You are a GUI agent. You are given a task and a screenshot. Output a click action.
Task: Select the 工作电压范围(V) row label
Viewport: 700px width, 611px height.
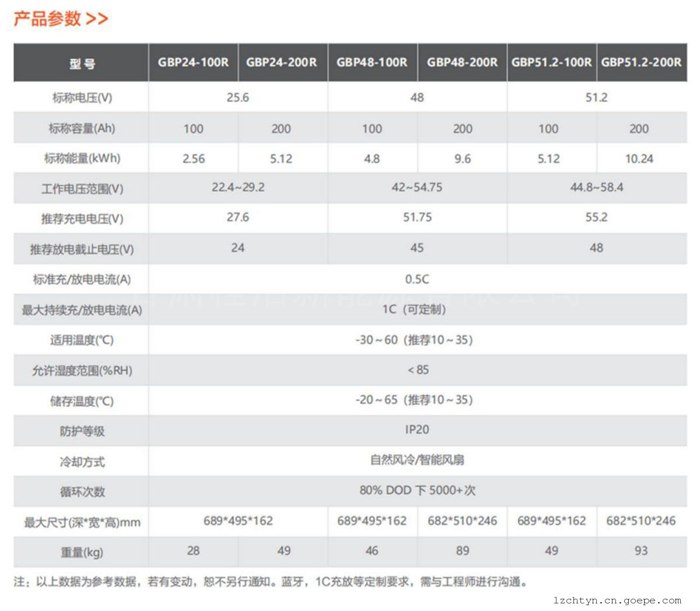(82, 189)
